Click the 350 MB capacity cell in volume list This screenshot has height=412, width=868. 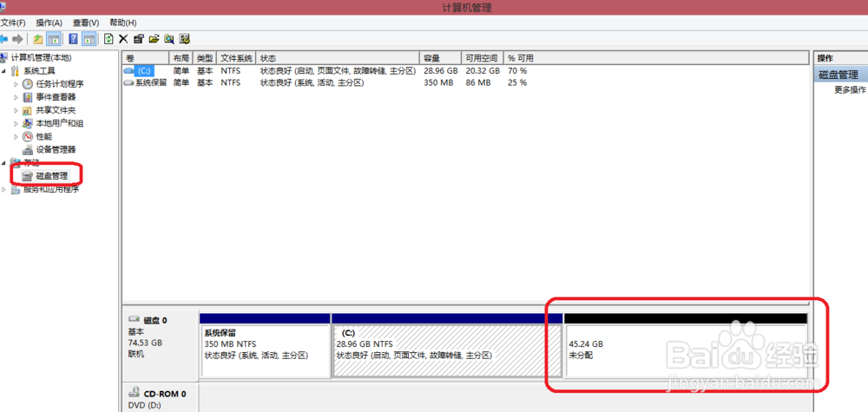click(438, 83)
